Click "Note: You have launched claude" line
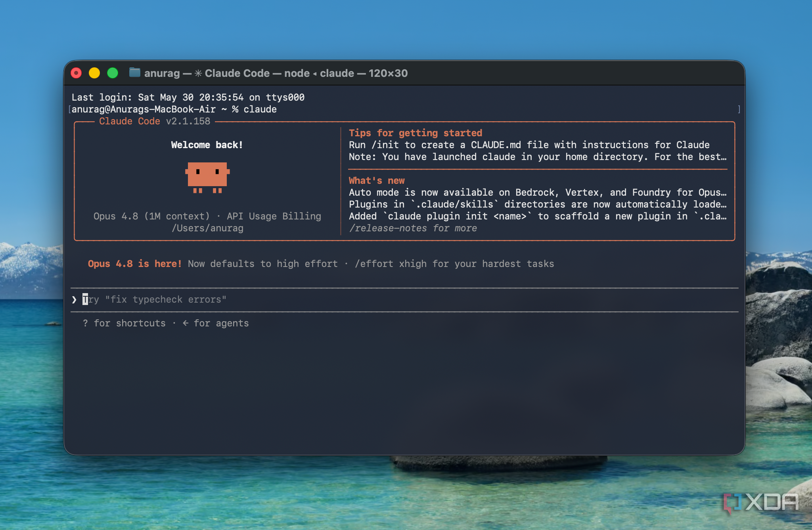The width and height of the screenshot is (812, 530). pos(538,157)
